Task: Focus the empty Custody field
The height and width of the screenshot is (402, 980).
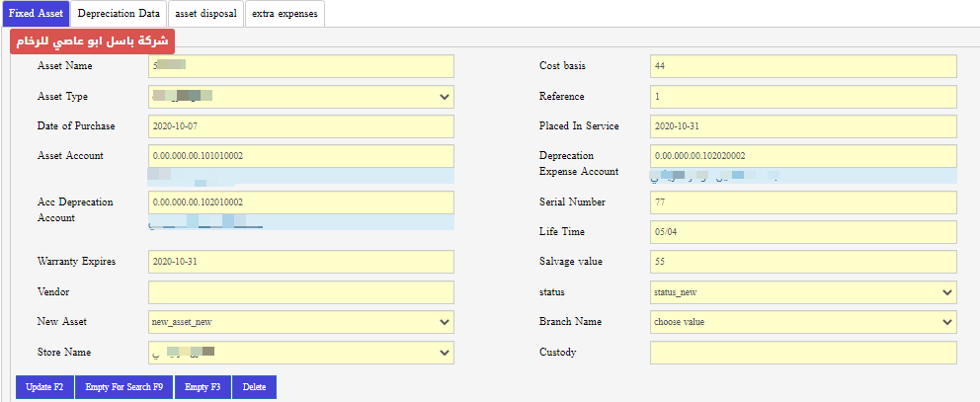Action: pyautogui.click(x=803, y=353)
